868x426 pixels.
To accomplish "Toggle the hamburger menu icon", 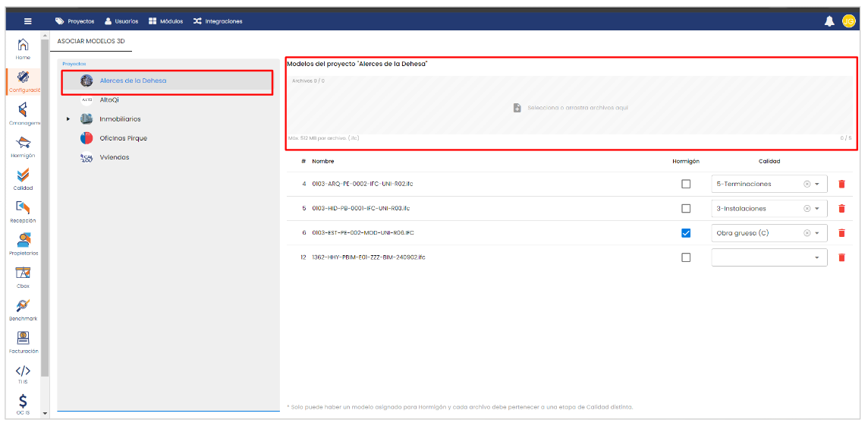I will tap(28, 21).
